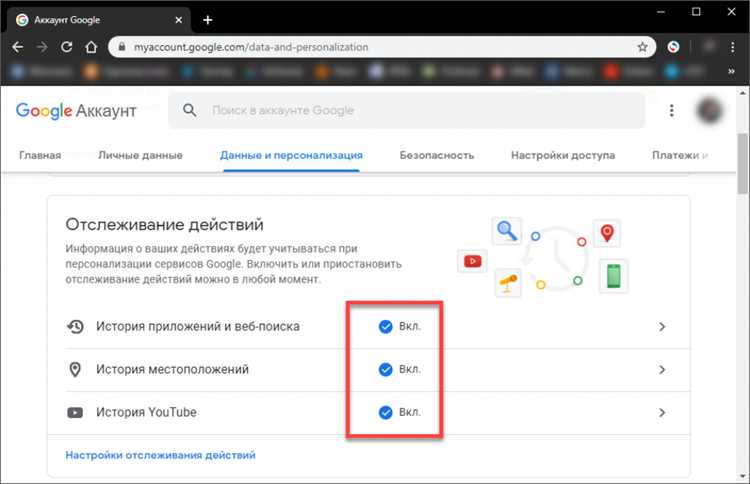750x484 pixels.
Task: Click the history clock icon for app and web history
Action: (75, 327)
